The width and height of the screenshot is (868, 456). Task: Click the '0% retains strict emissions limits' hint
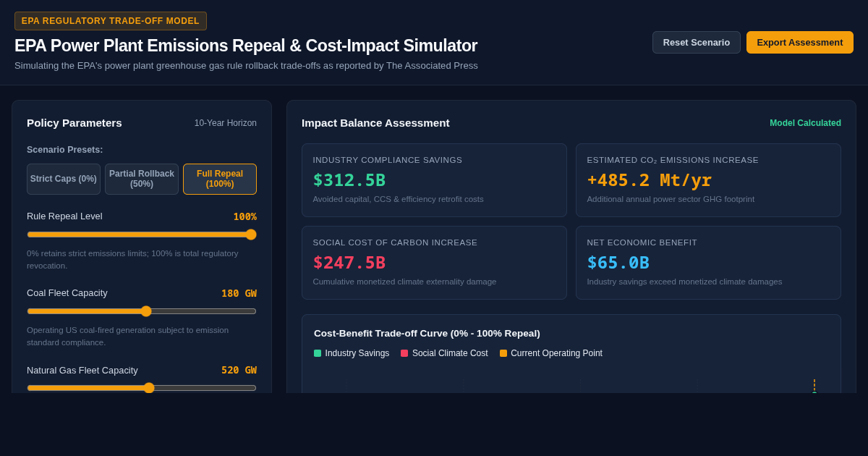tap(132, 260)
